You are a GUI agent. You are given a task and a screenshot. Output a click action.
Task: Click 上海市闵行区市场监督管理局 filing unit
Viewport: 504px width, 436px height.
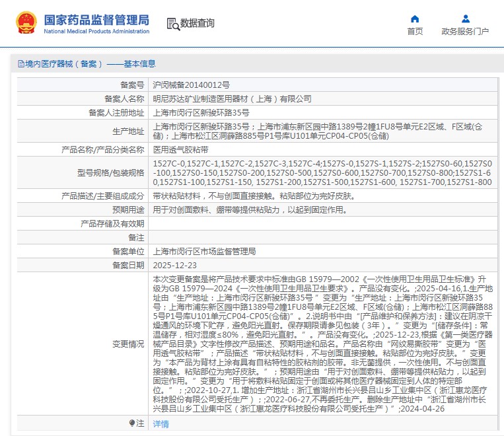click(x=204, y=251)
